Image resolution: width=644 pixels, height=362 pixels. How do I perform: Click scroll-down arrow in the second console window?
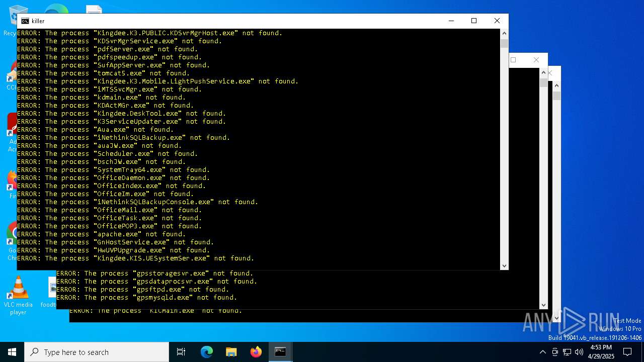coord(543,305)
